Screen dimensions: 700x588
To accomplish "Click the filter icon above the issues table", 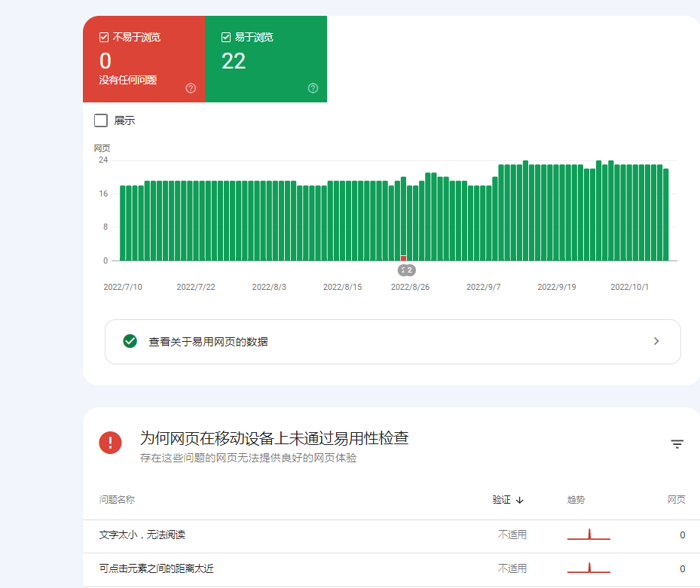I will click(676, 444).
